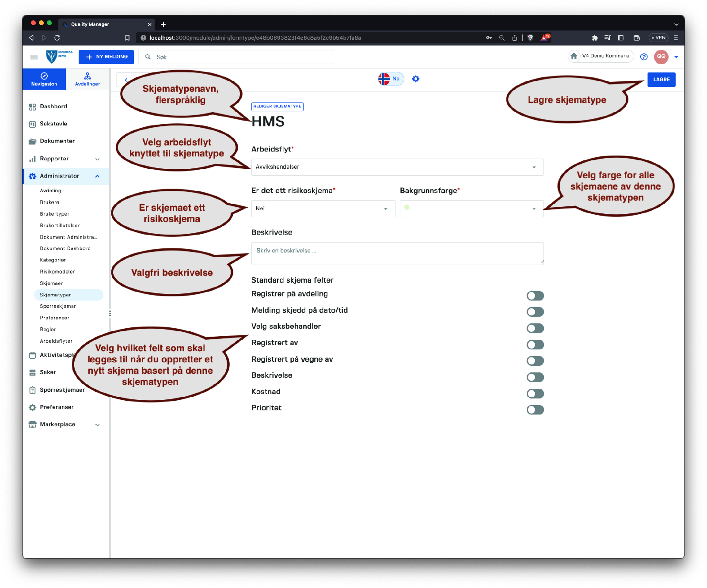
Task: Reload the page with browser refresh icon
Action: pyautogui.click(x=57, y=38)
